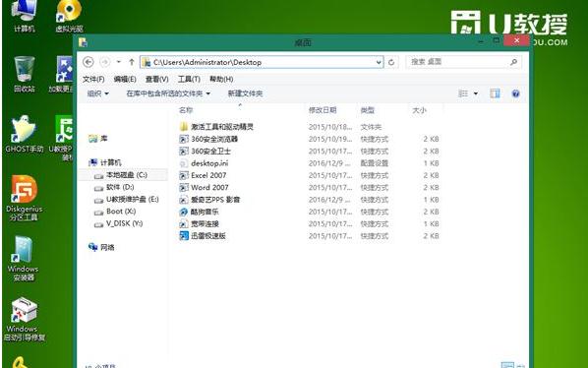The image size is (588, 368).
Task: Select the 360安全浏览器 shortcut
Action: 208,139
